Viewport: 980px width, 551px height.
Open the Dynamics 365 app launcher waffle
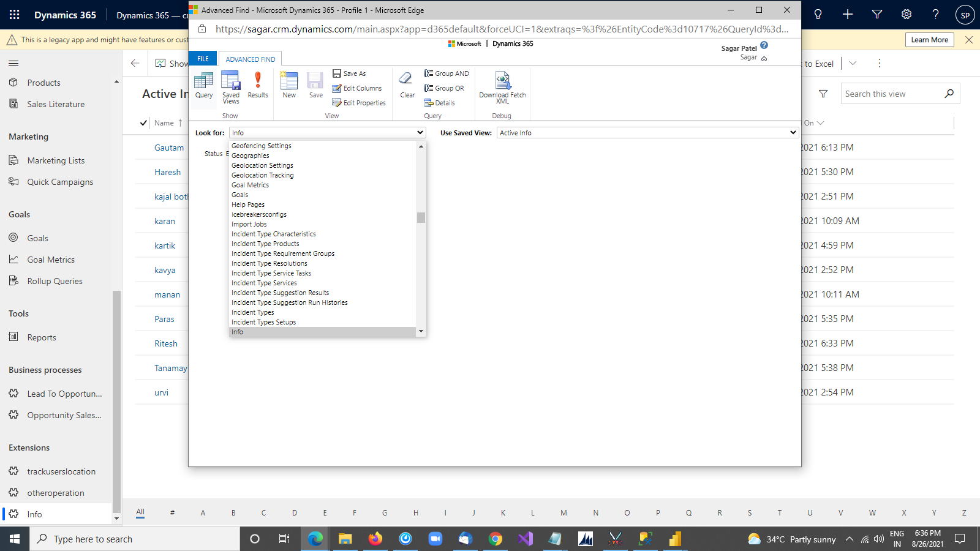point(15,15)
